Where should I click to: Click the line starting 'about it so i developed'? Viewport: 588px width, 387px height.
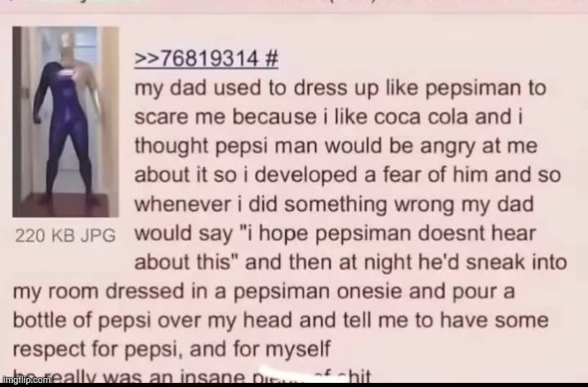[348, 175]
